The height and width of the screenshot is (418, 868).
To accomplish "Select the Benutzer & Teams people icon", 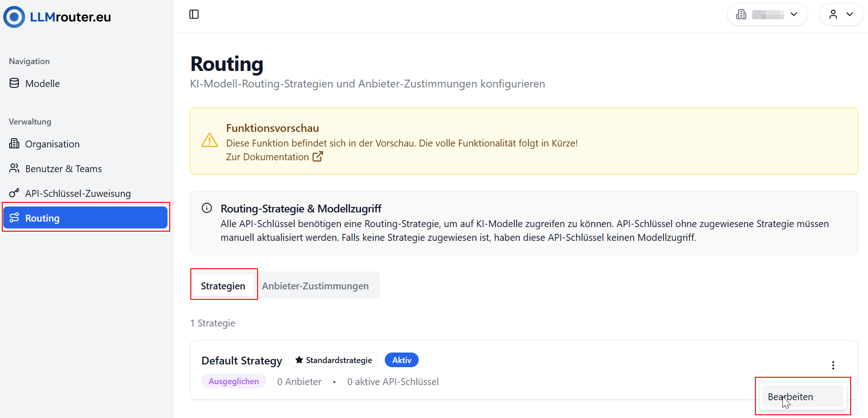I will coord(14,168).
